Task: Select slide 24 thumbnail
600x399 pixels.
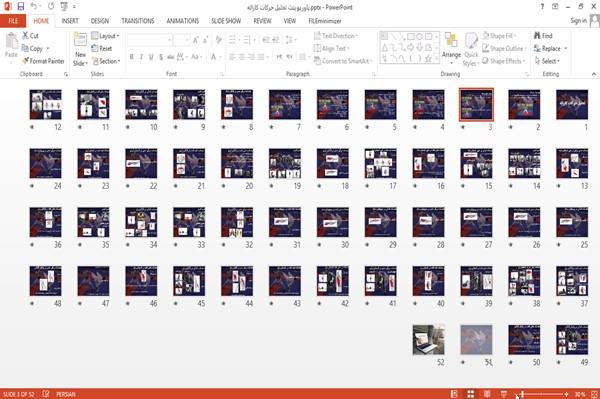Action: click(x=46, y=163)
